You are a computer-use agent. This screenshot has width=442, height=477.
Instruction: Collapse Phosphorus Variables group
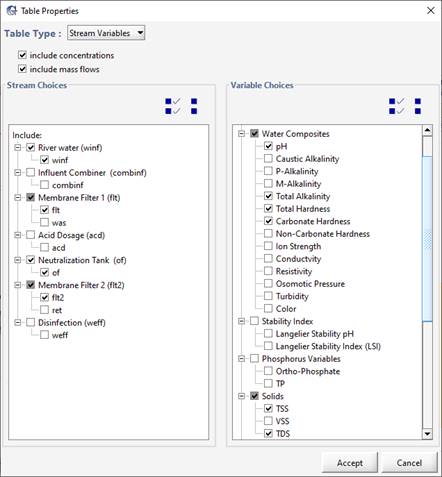[242, 359]
